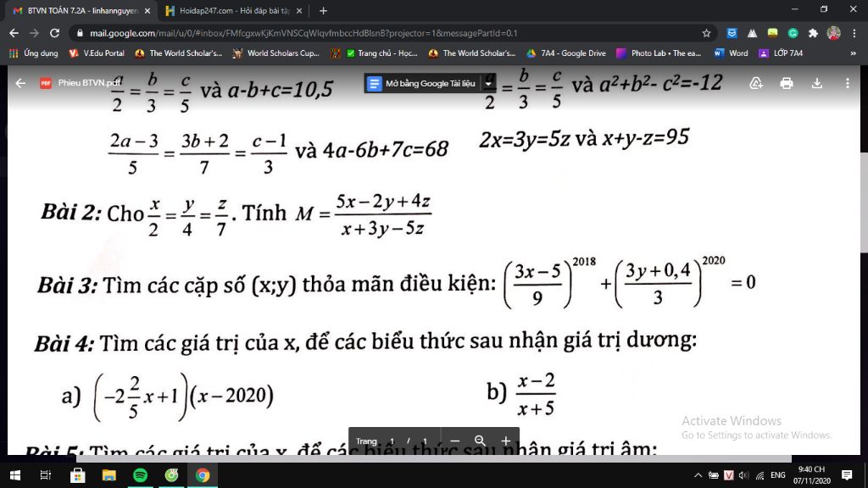This screenshot has height=488, width=868.
Task: Expand the open-with dropdown arrow
Action: [489, 84]
